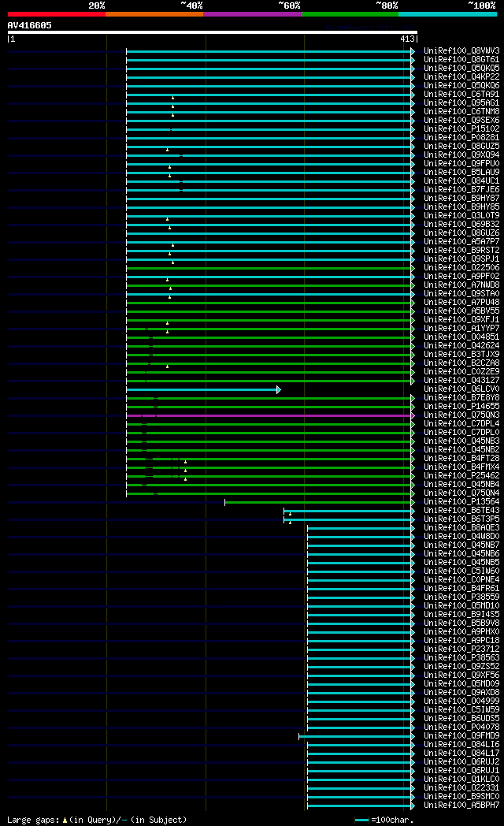Select subject label UniRef100_B5LAU9

[x=461, y=173]
